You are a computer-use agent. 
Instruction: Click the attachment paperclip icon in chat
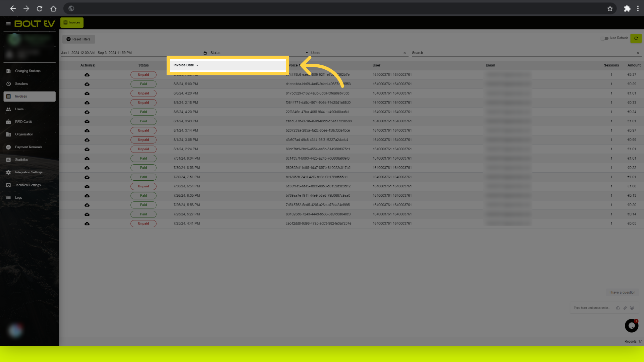coord(625,308)
